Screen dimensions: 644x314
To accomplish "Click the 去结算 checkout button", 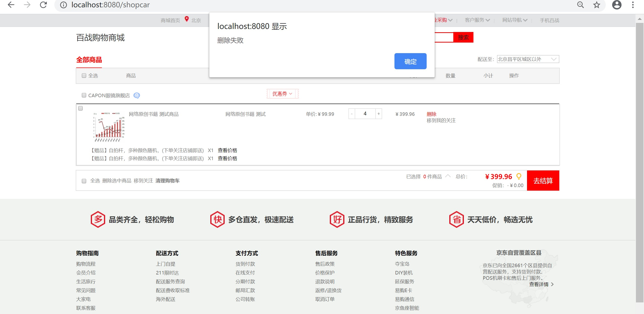I will click(x=543, y=181).
